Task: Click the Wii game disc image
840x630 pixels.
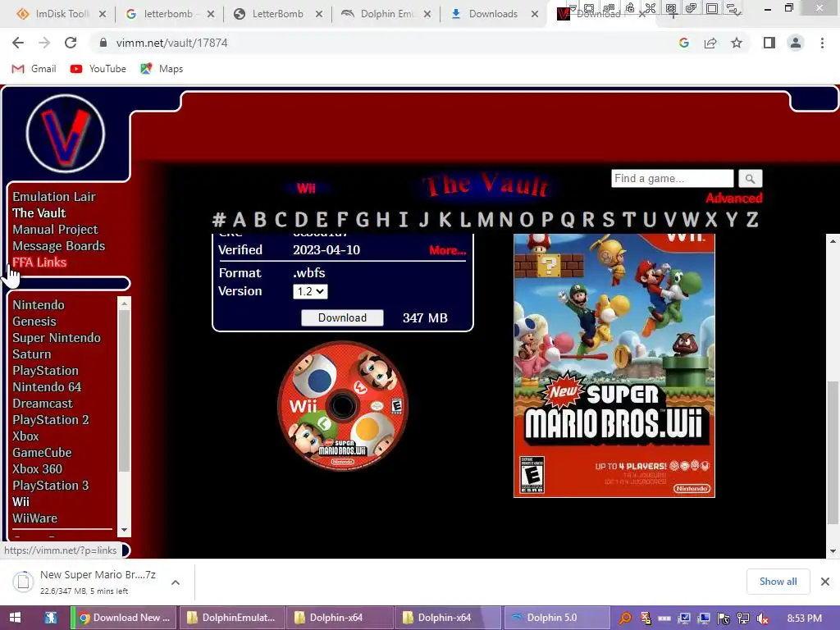Action: [x=343, y=405]
